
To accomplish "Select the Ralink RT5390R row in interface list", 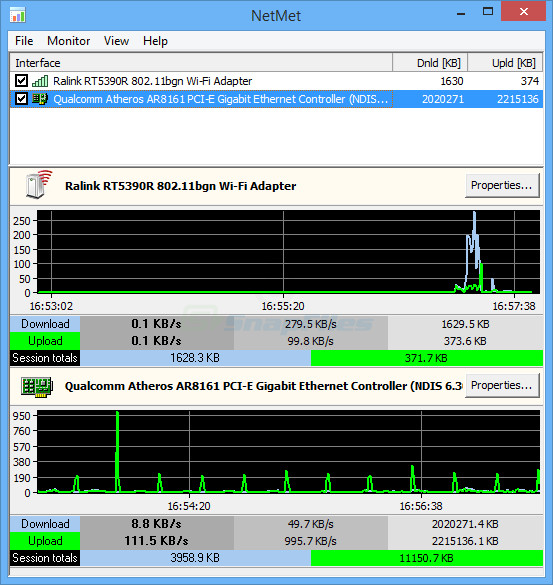I will point(276,81).
